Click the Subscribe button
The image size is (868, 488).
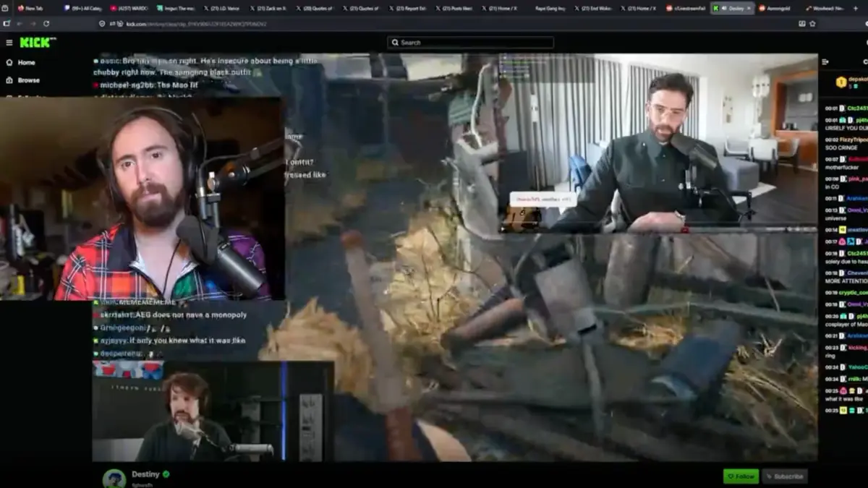point(785,476)
